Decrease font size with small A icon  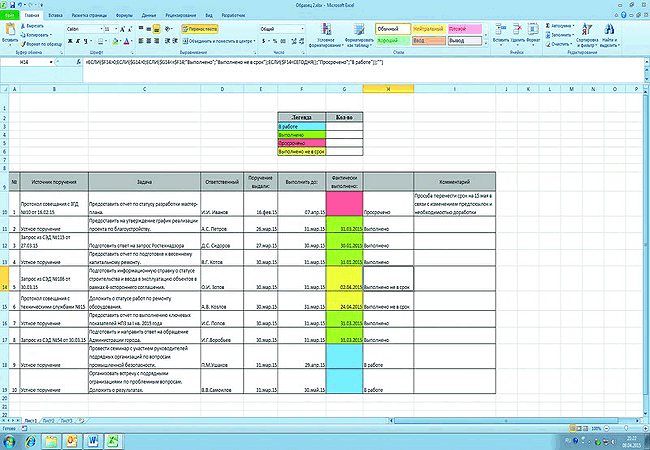point(130,29)
